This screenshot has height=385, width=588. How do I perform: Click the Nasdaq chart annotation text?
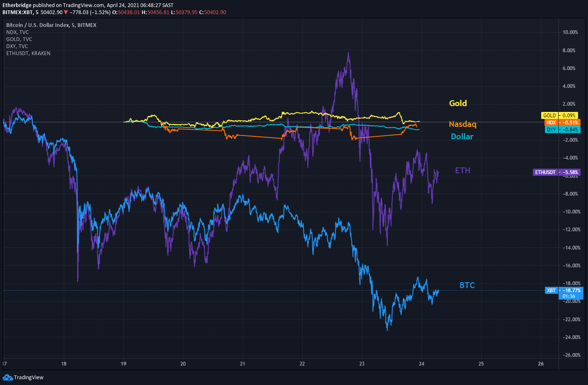[x=463, y=124]
